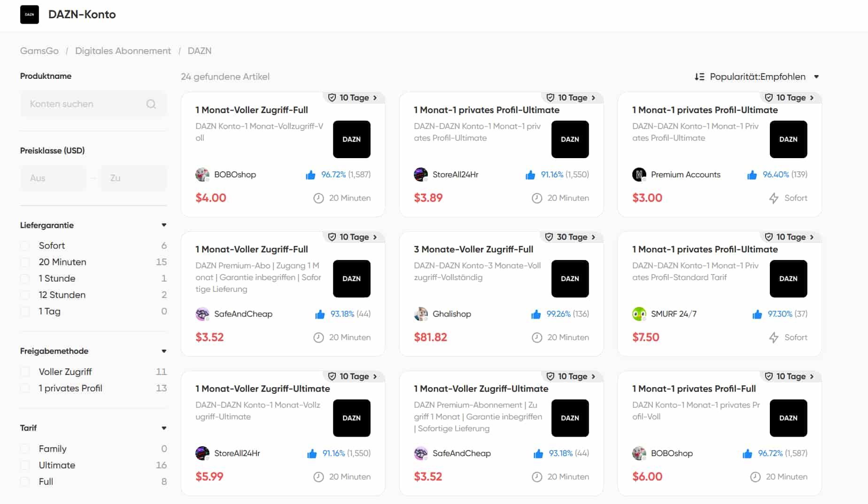Collapse the Liefergarantie filter section

click(x=164, y=225)
